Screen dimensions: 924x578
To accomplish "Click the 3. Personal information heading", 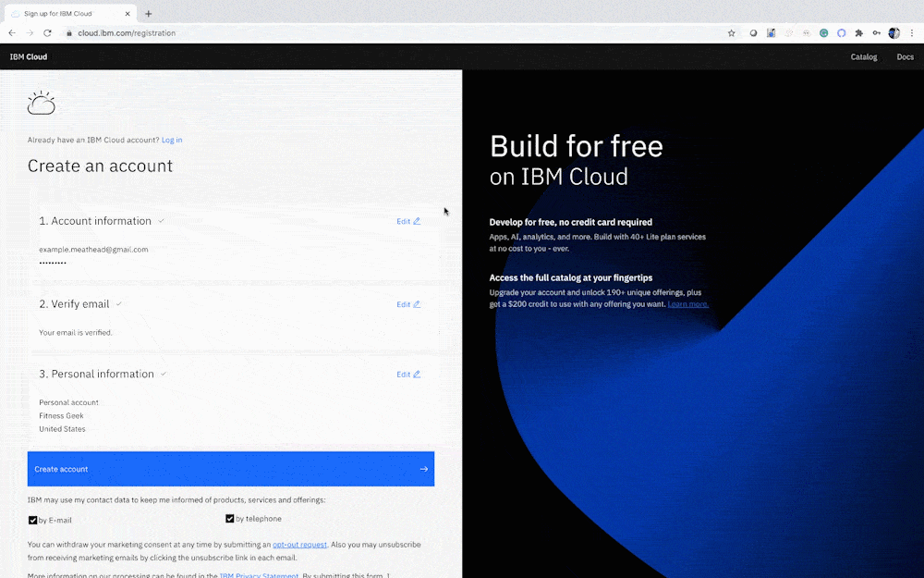I will pyautogui.click(x=97, y=374).
